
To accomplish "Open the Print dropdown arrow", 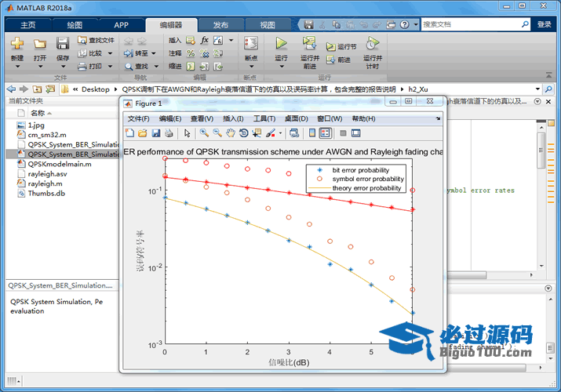I will (x=110, y=66).
